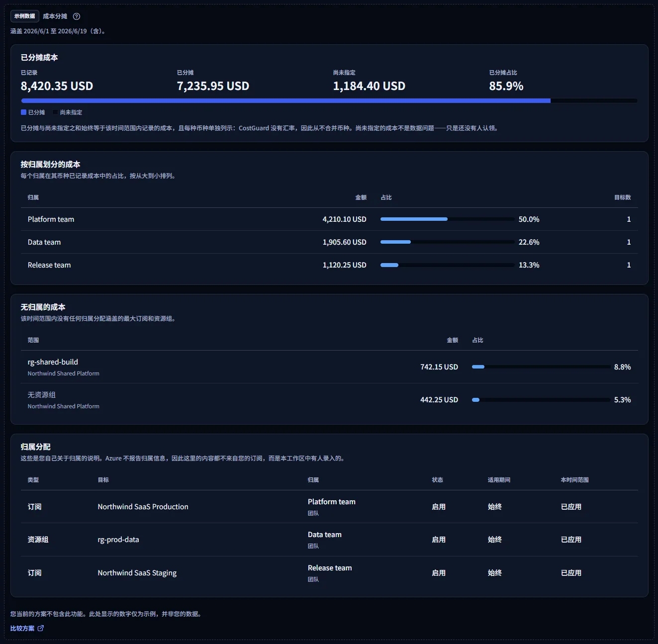Viewport: 658px width, 644px height.
Task: Select the 8,420.35 USD recorded value
Action: click(x=57, y=86)
